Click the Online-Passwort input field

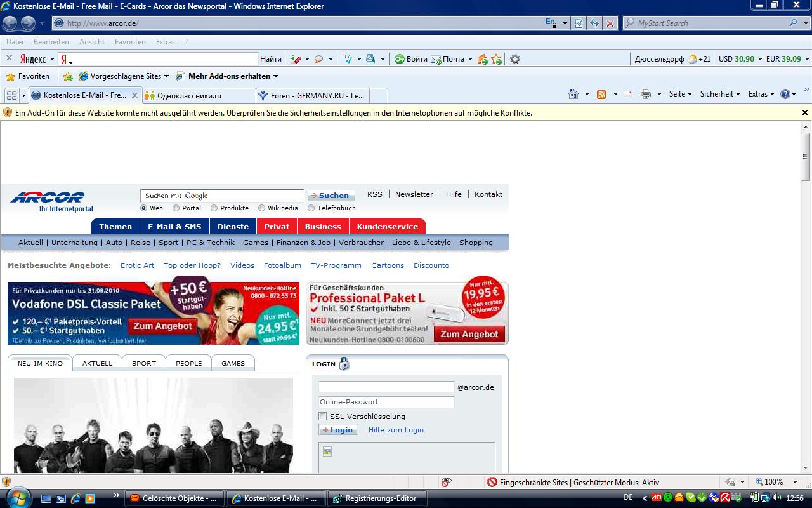click(386, 402)
